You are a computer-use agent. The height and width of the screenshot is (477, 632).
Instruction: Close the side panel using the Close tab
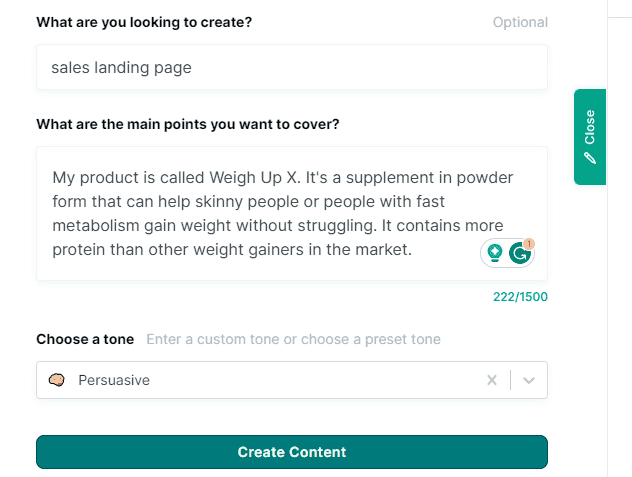click(x=590, y=136)
